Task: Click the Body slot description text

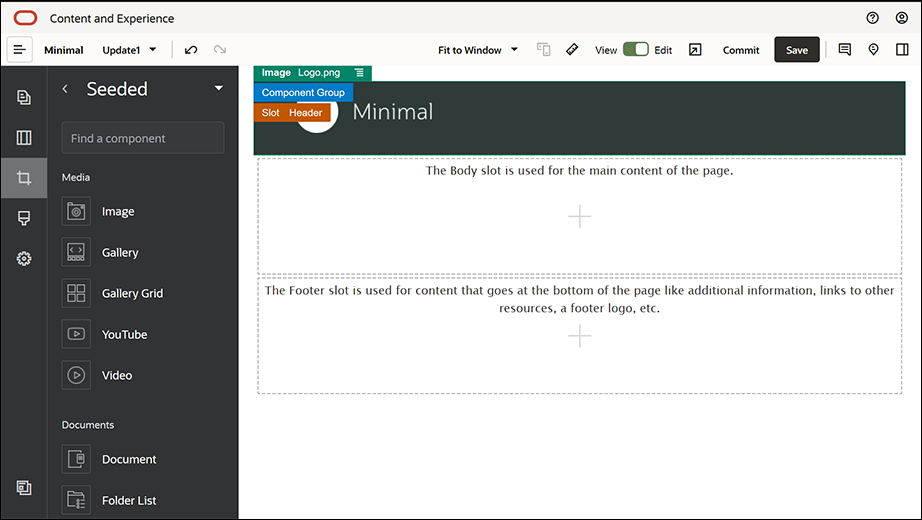Action: pyautogui.click(x=580, y=171)
